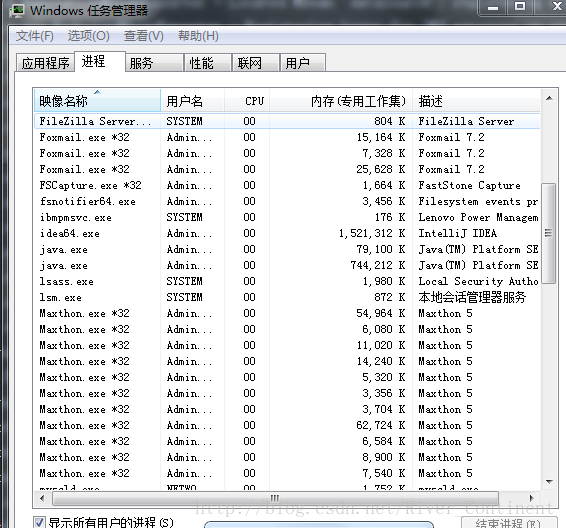Screen dimensions: 566x528
Task: Click the horizontal scrollbar left arrow
Action: [x=42, y=498]
